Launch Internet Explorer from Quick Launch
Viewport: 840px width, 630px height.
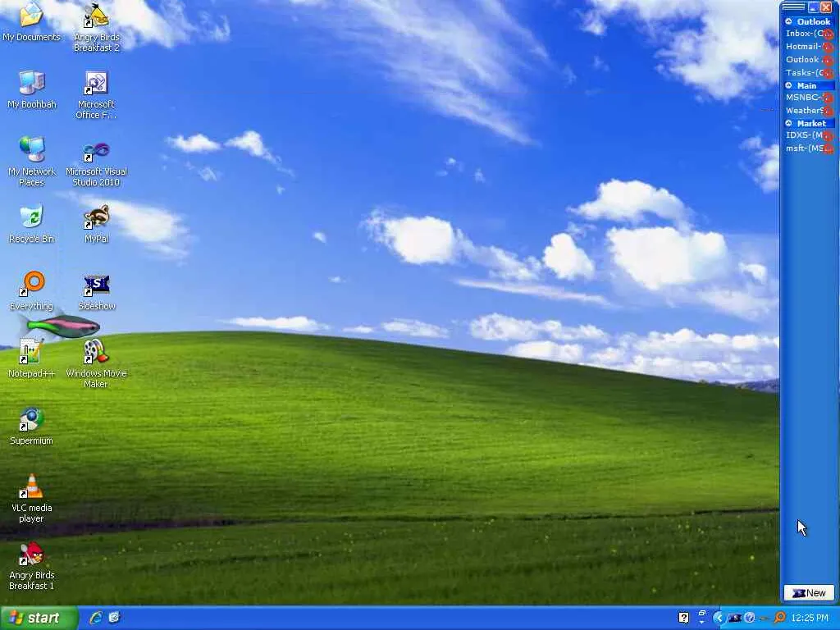tap(96, 618)
